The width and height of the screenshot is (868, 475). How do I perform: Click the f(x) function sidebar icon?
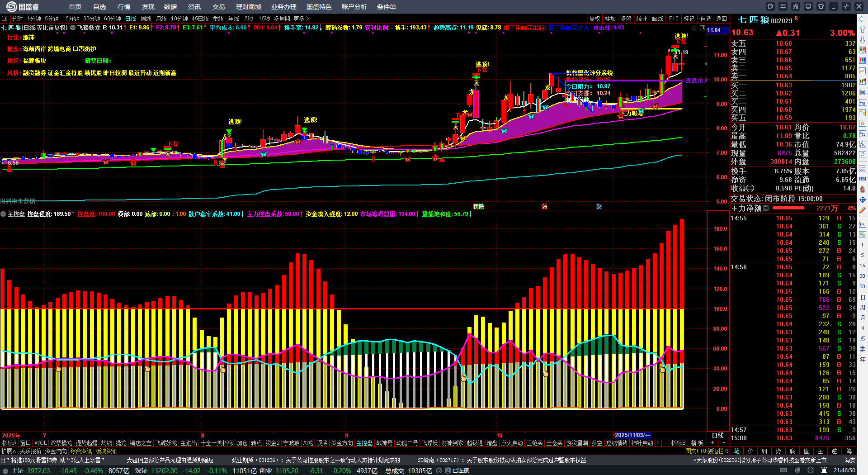[x=863, y=144]
